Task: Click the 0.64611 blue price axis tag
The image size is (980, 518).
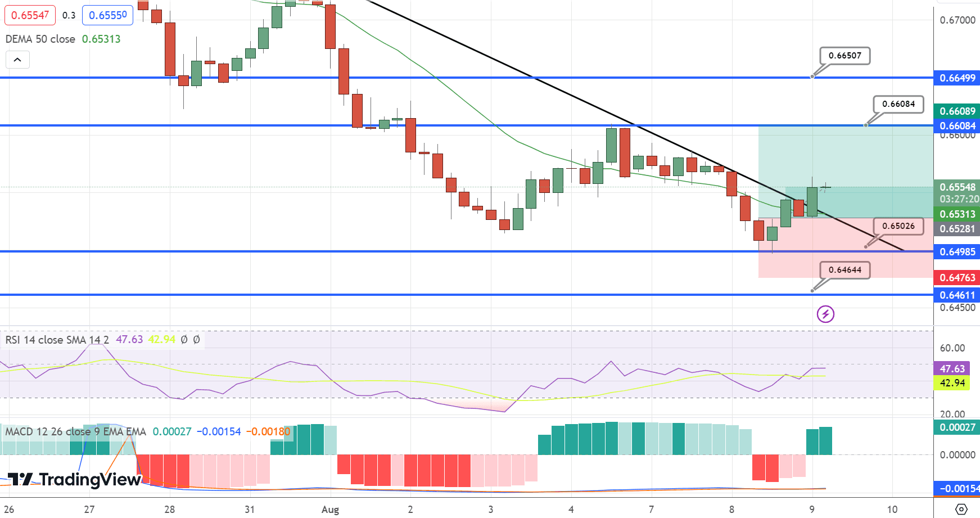Action: click(x=957, y=295)
